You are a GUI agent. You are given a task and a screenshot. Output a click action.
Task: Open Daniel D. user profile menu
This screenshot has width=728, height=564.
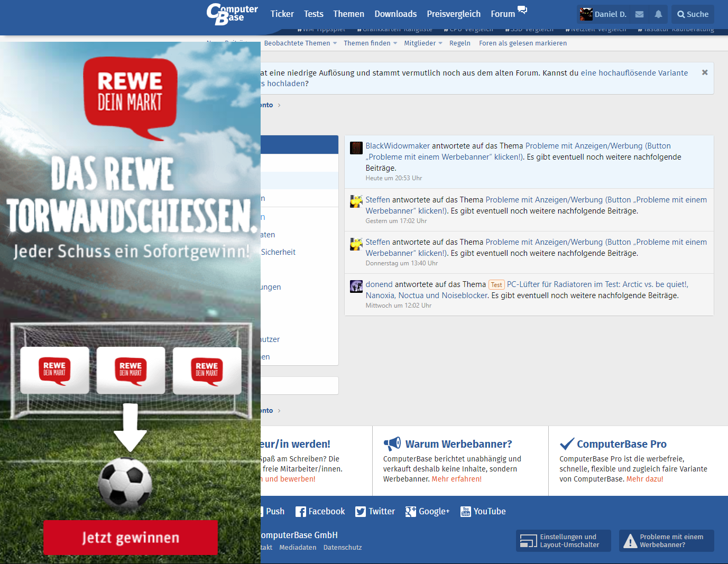tap(603, 14)
